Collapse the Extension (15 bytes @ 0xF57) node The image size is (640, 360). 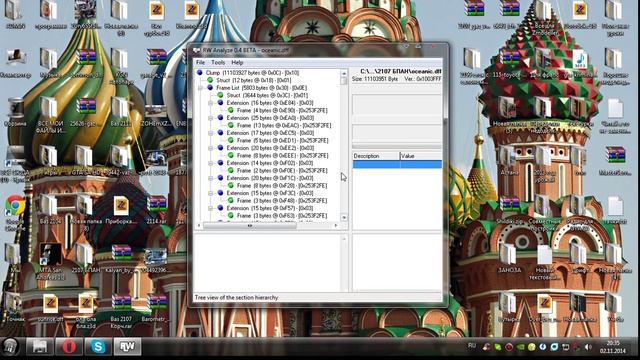tap(211, 208)
